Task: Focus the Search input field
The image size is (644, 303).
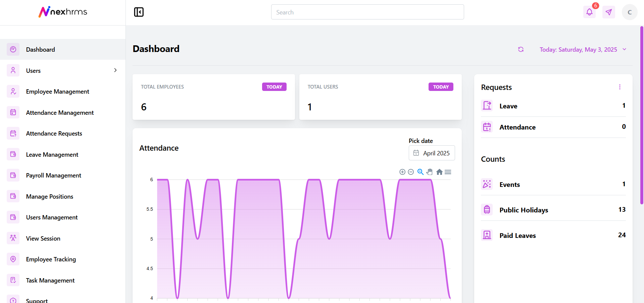Action: coord(367,12)
